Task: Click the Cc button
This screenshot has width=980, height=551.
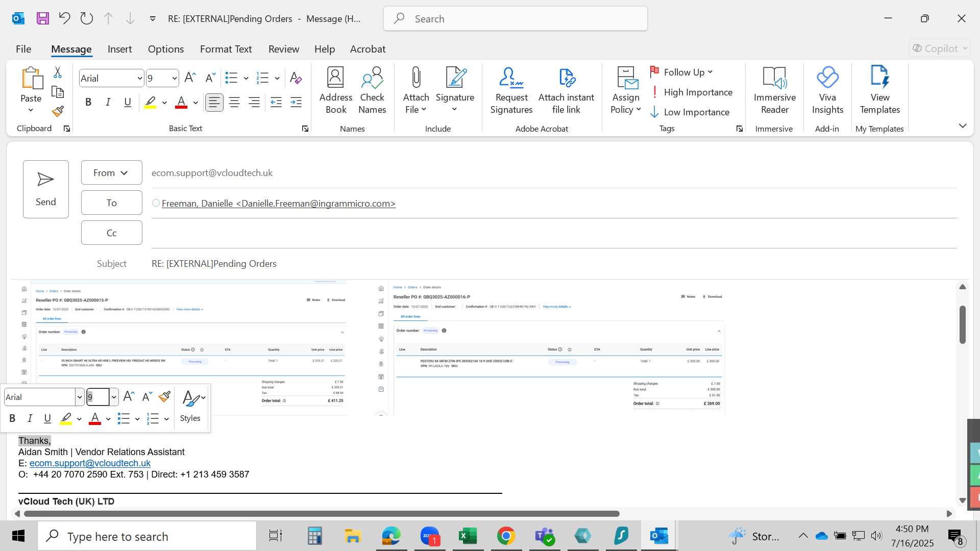Action: (111, 233)
